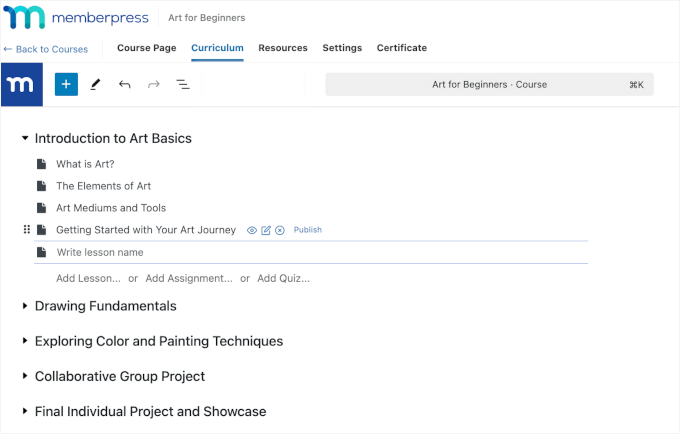The width and height of the screenshot is (680, 434).
Task: Go Back to Courses link
Action: point(45,49)
